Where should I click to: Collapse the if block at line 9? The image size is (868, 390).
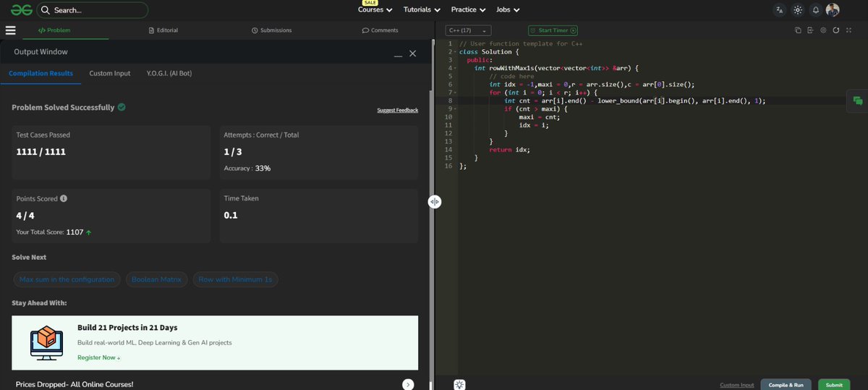[x=456, y=109]
